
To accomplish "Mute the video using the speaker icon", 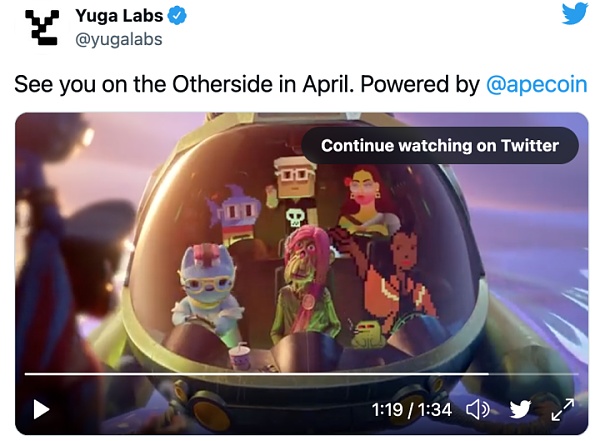I will coord(478,410).
